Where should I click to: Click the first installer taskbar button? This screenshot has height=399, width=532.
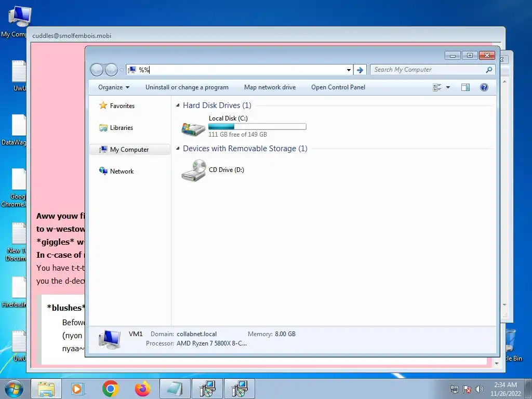click(x=207, y=389)
